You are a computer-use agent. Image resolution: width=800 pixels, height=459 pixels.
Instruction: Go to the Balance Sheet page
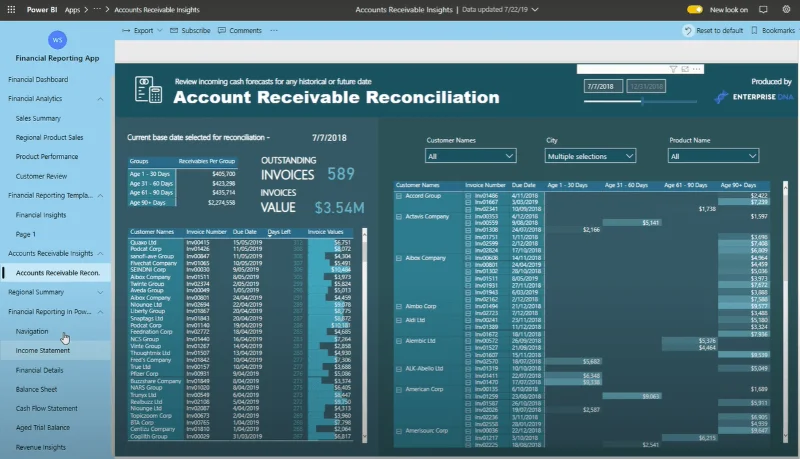[36, 390]
